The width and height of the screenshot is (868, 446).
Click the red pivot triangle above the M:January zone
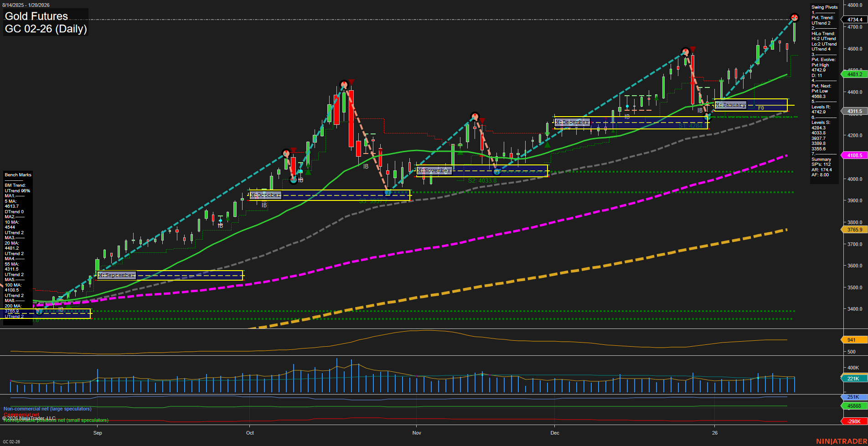click(693, 48)
